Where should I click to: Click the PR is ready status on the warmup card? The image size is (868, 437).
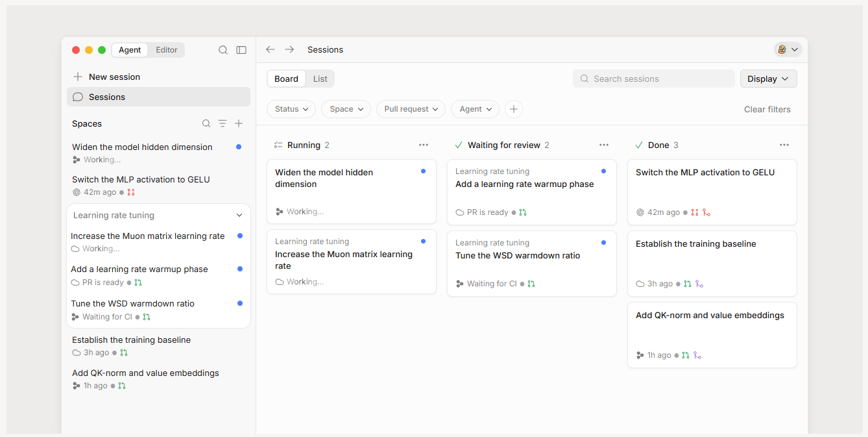tap(488, 212)
